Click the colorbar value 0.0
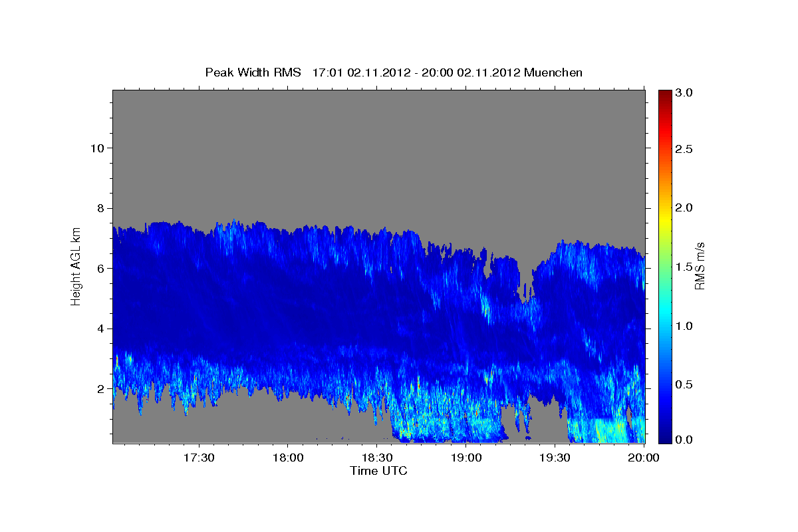Image resolution: width=798 pixels, height=532 pixels. coord(685,439)
